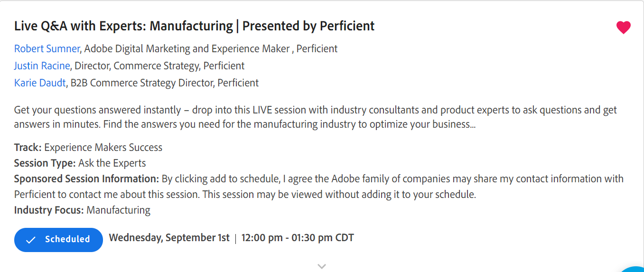Click the checkmark inside the Scheduled button

[x=31, y=240]
